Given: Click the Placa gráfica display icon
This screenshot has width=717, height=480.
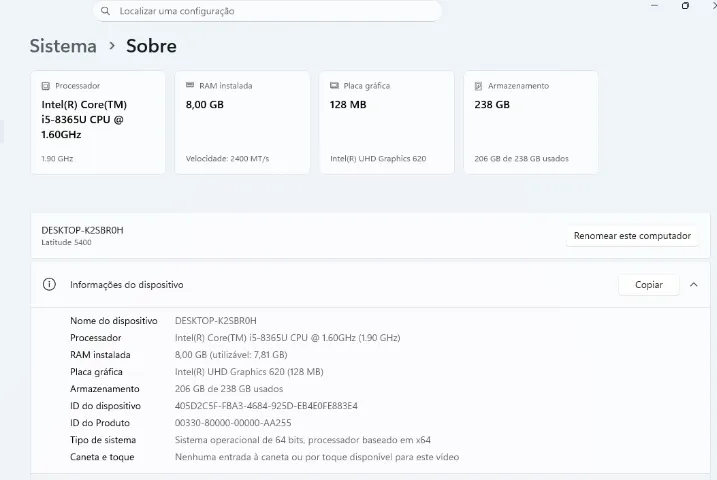Looking at the screenshot, I should pos(334,85).
